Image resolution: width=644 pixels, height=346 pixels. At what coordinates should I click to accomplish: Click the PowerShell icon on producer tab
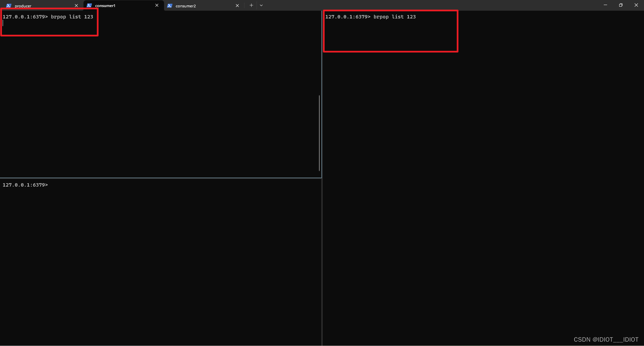click(9, 6)
